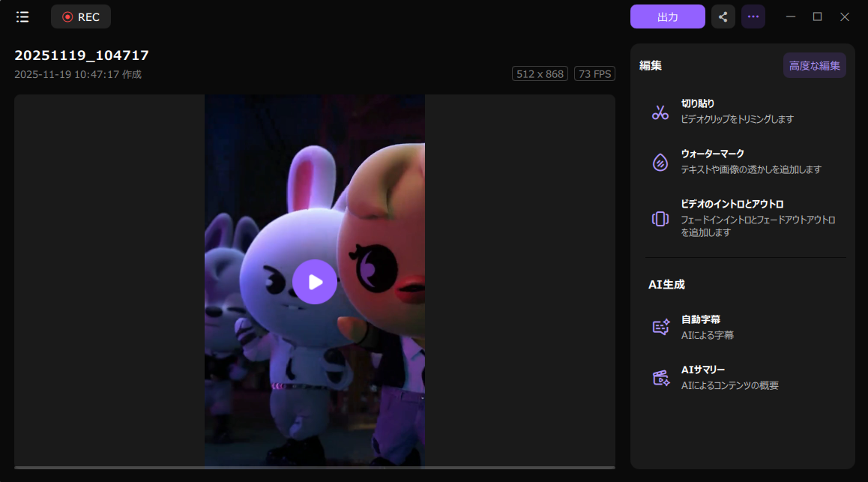868x482 pixels.
Task: Click the ウォーターマーク droplet icon
Action: pos(660,162)
